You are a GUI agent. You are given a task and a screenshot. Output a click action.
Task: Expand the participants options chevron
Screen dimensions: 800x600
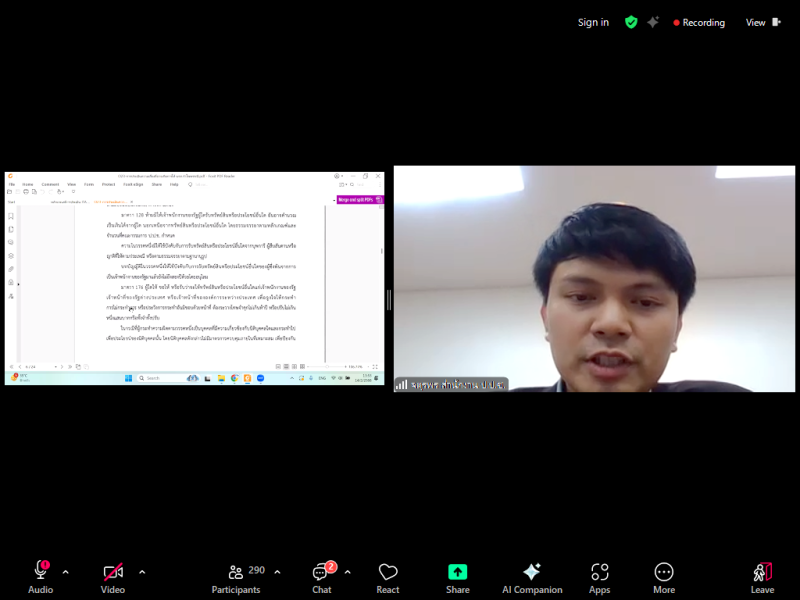(x=277, y=572)
